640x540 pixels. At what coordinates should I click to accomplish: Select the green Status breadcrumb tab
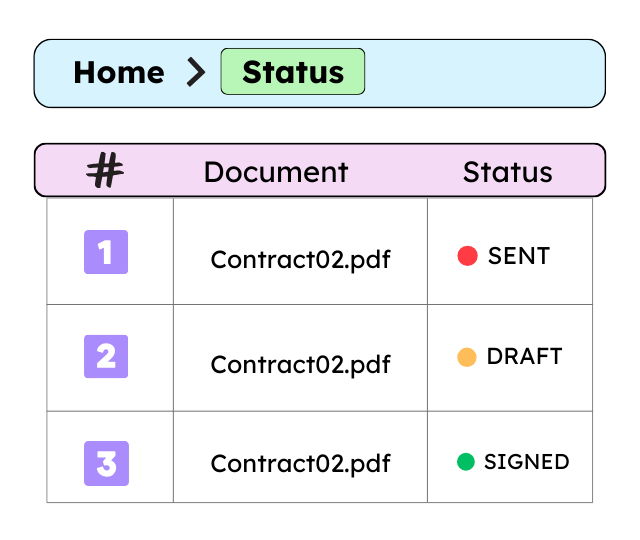click(x=293, y=72)
